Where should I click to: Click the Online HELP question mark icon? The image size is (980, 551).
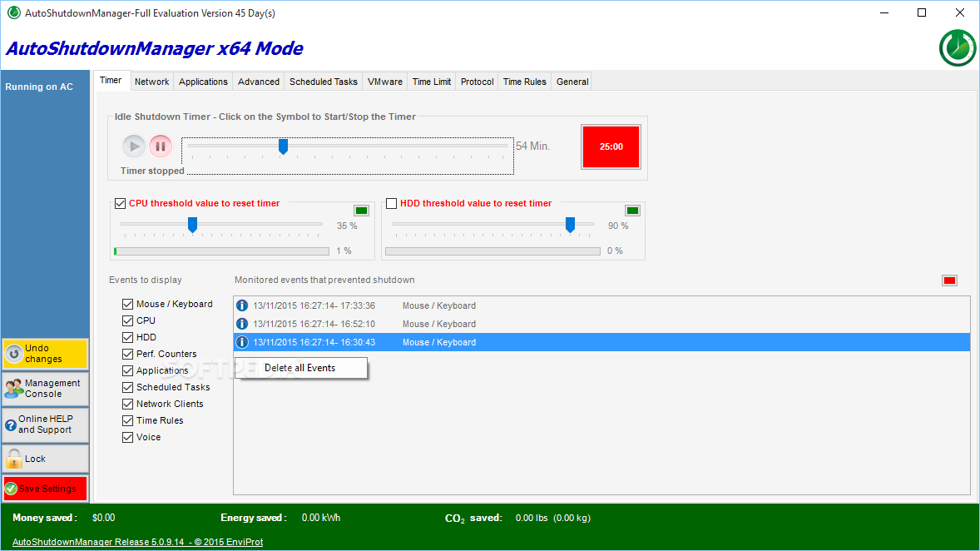coord(11,425)
